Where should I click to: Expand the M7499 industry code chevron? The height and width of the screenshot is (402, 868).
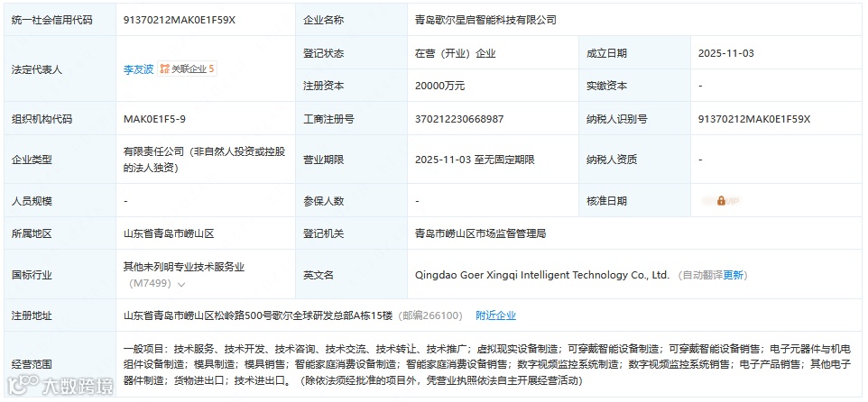pyautogui.click(x=181, y=284)
